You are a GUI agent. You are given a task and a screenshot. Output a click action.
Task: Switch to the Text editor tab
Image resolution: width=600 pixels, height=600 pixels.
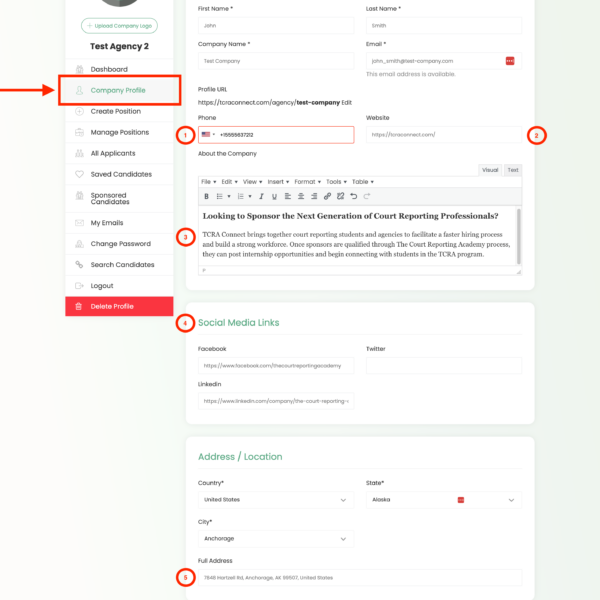coord(513,170)
